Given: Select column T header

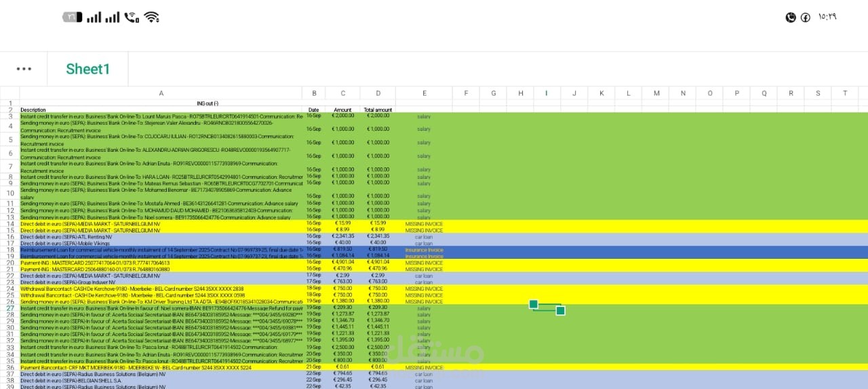Looking at the screenshot, I should point(845,93).
